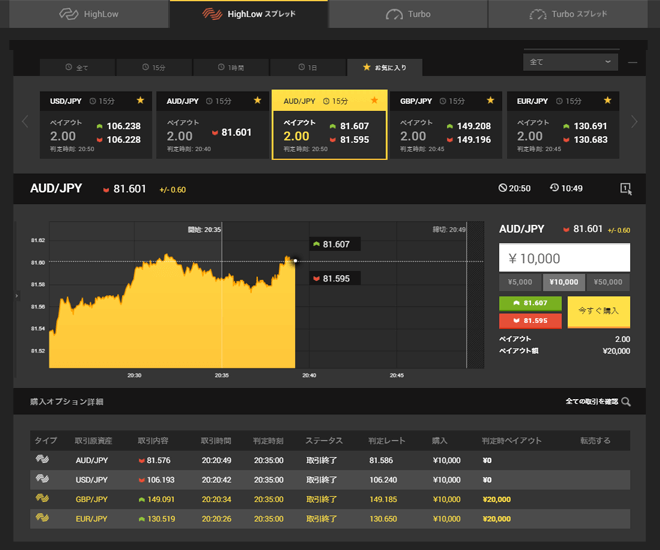Viewport: 660px width, 550px height.
Task: Click the 転売する column header
Action: [x=595, y=441]
